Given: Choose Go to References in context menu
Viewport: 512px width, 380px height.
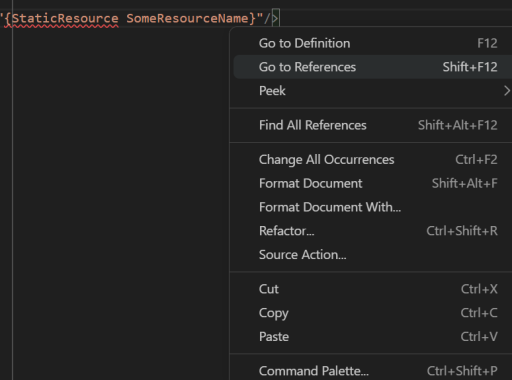Looking at the screenshot, I should click(373, 67).
